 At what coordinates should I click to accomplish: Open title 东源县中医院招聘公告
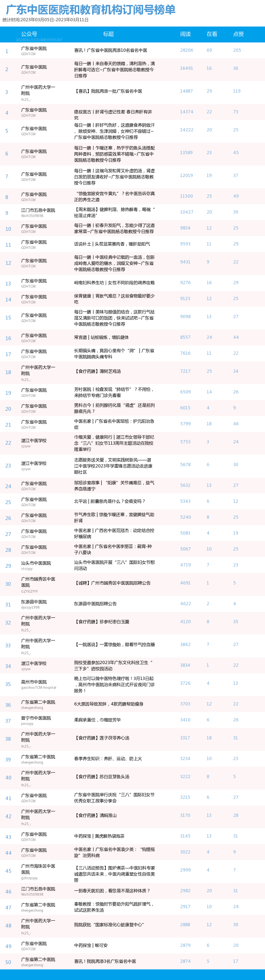95,604
